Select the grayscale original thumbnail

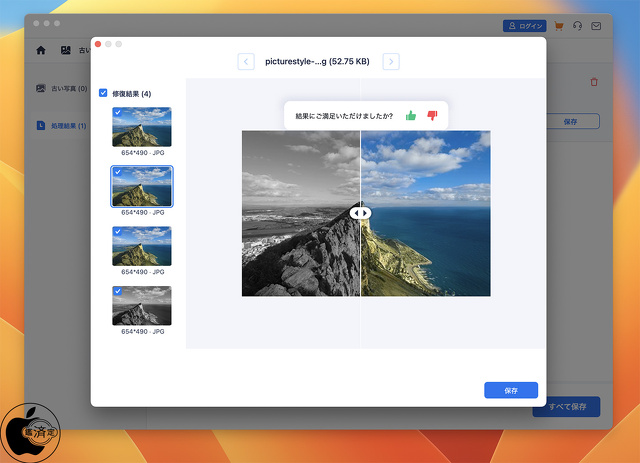(142, 306)
